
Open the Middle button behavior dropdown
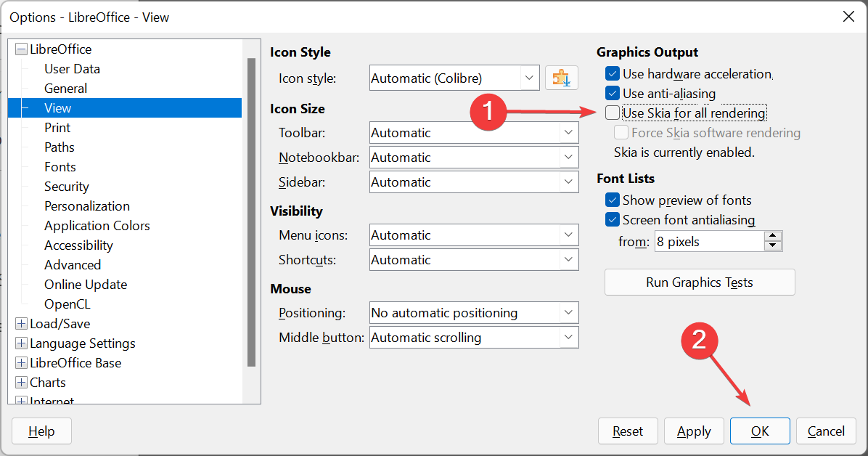tap(569, 337)
